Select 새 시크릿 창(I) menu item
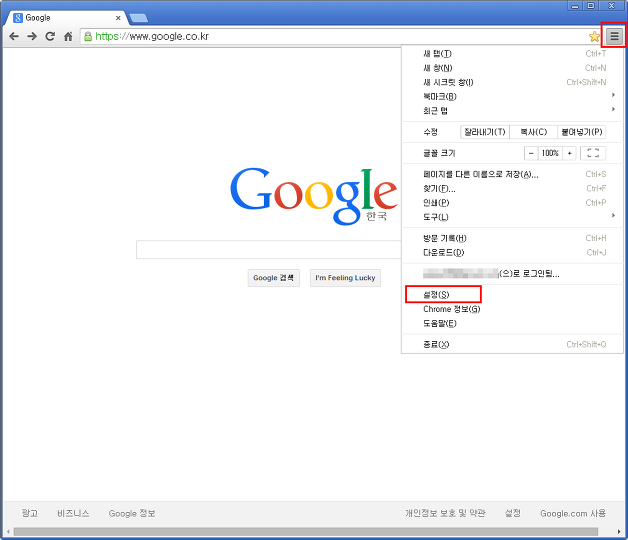The image size is (628, 540). click(x=512, y=83)
